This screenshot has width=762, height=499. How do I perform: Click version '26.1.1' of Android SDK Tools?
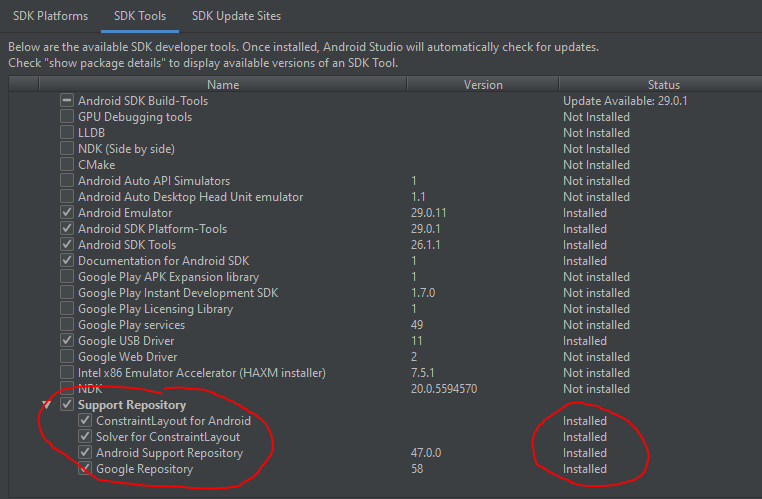point(425,244)
